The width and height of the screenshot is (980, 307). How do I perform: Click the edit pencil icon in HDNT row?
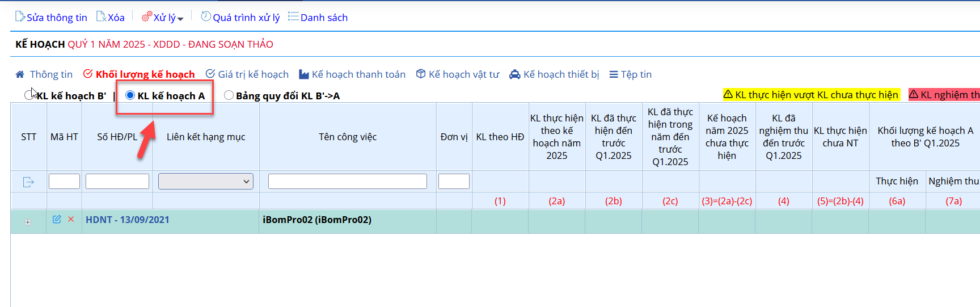click(x=57, y=219)
